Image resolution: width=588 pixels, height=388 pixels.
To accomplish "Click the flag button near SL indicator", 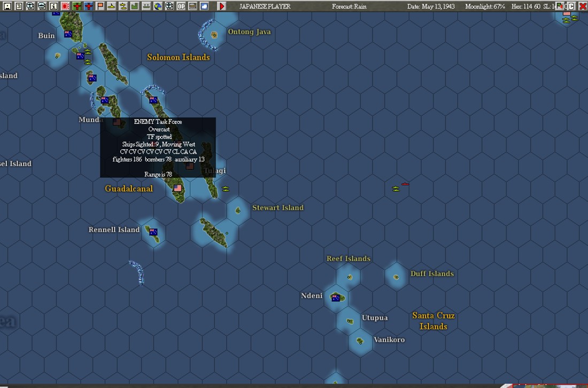I will (x=559, y=6).
